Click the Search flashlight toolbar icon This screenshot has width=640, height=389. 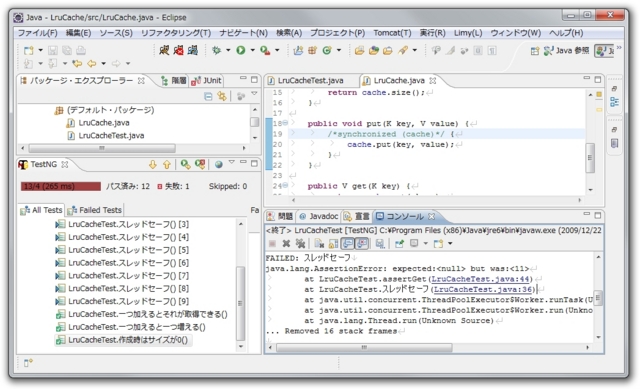click(x=403, y=50)
